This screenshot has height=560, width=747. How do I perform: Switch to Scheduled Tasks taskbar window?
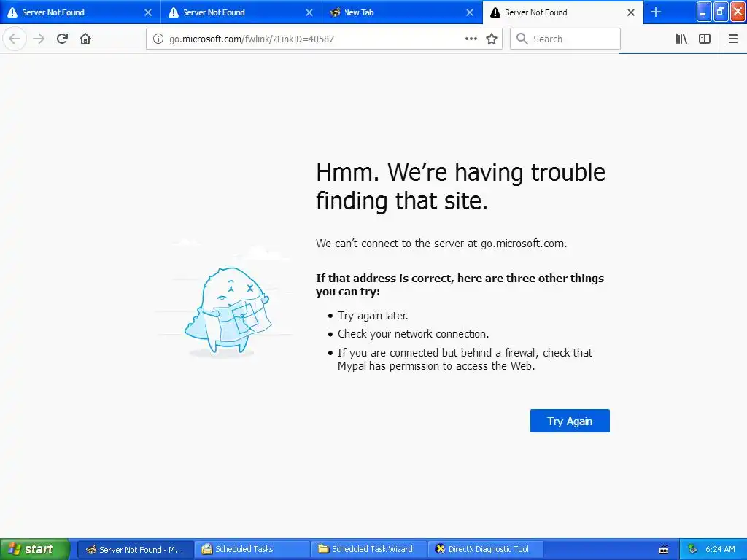click(x=252, y=550)
